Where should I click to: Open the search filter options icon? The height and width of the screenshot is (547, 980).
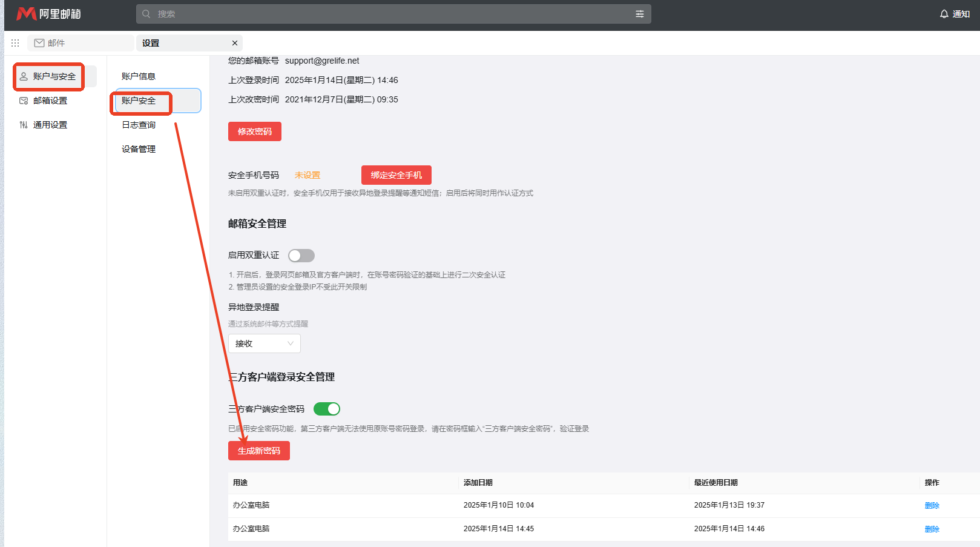coord(639,14)
